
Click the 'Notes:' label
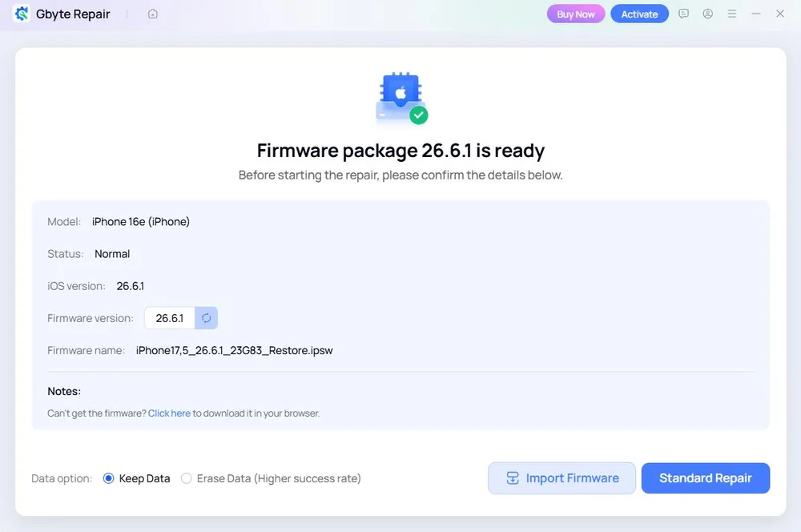[64, 392]
